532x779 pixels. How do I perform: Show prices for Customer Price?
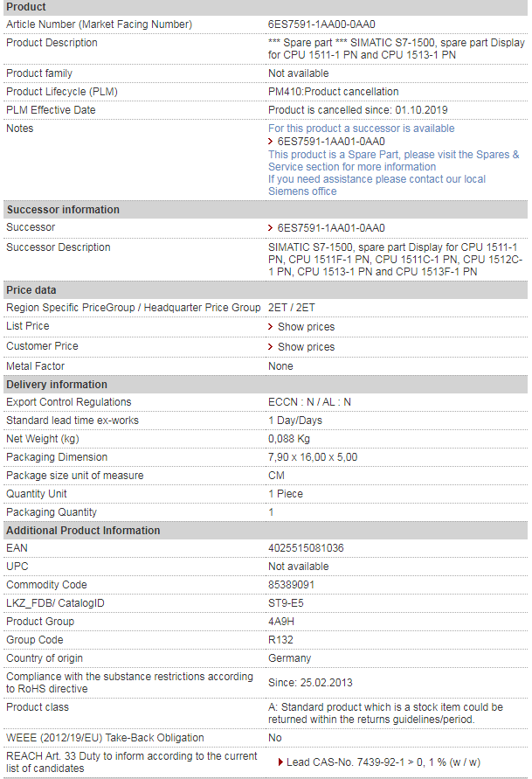pyautogui.click(x=307, y=347)
